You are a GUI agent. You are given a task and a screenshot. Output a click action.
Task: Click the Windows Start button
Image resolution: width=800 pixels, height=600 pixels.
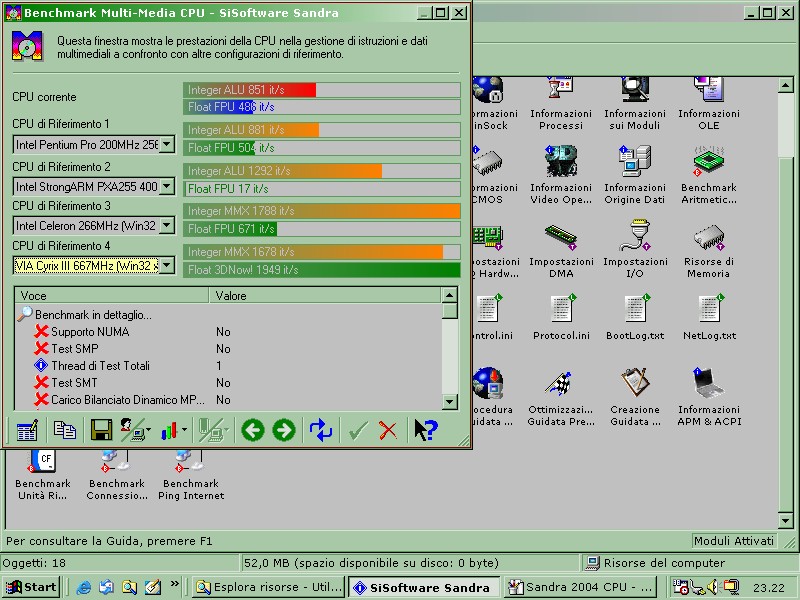pos(31,587)
